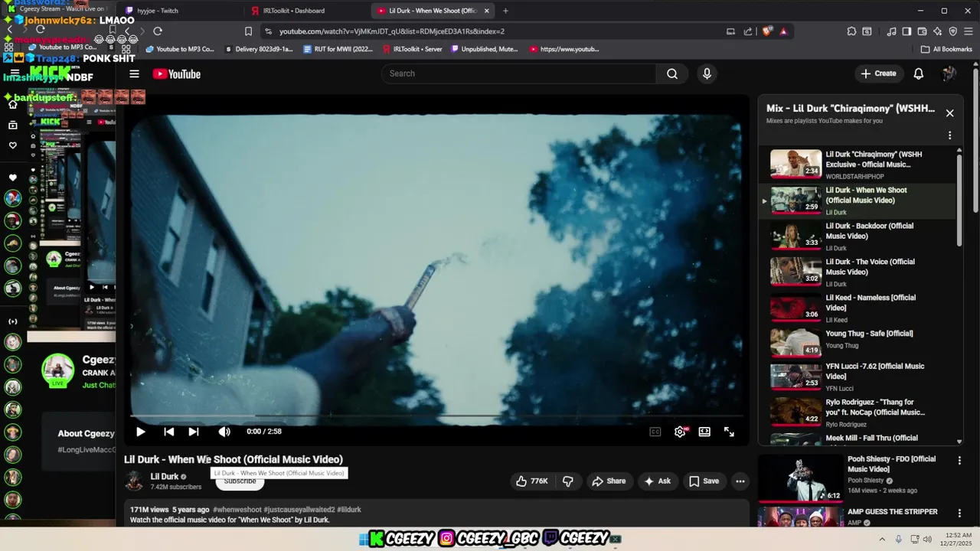Click the YouTube search magnifier button
The width and height of the screenshot is (980, 551).
pyautogui.click(x=671, y=73)
